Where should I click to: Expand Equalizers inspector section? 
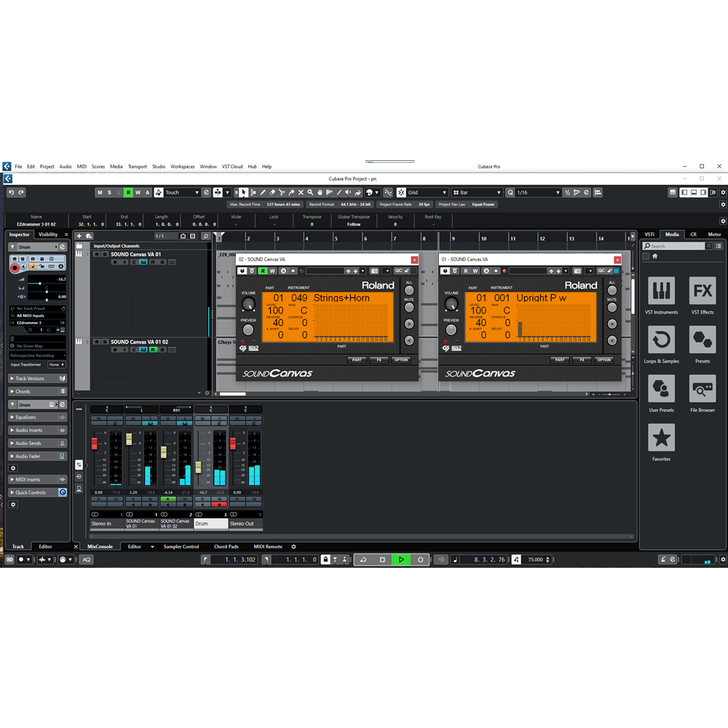(38, 417)
